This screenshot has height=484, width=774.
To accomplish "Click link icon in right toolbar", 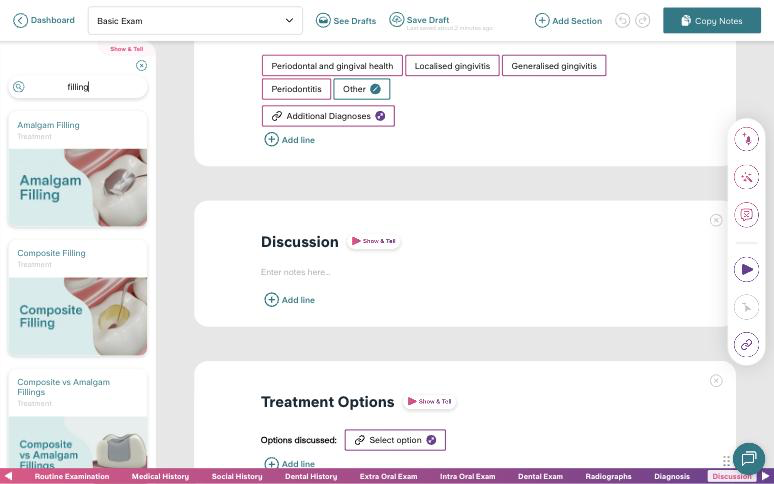I will 746,344.
